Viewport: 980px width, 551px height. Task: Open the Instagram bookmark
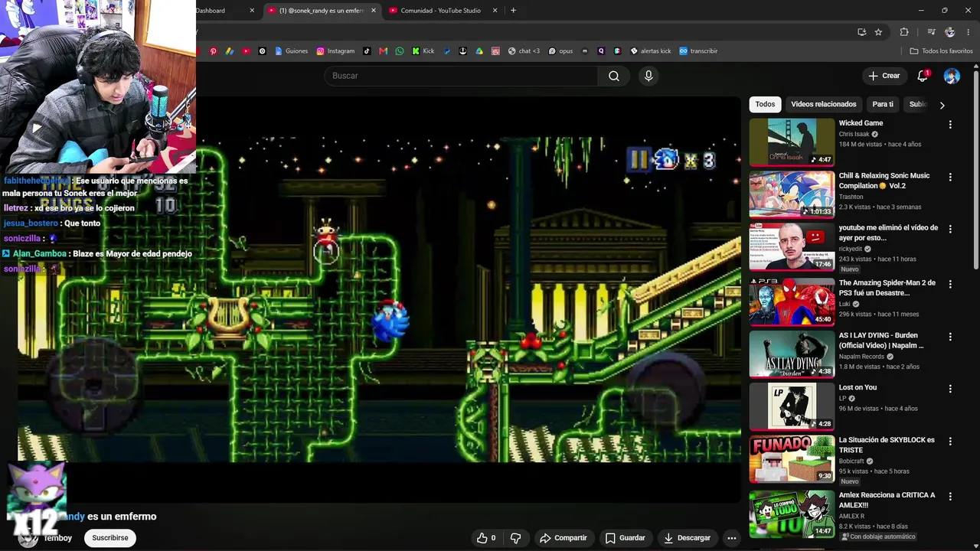coord(335,51)
